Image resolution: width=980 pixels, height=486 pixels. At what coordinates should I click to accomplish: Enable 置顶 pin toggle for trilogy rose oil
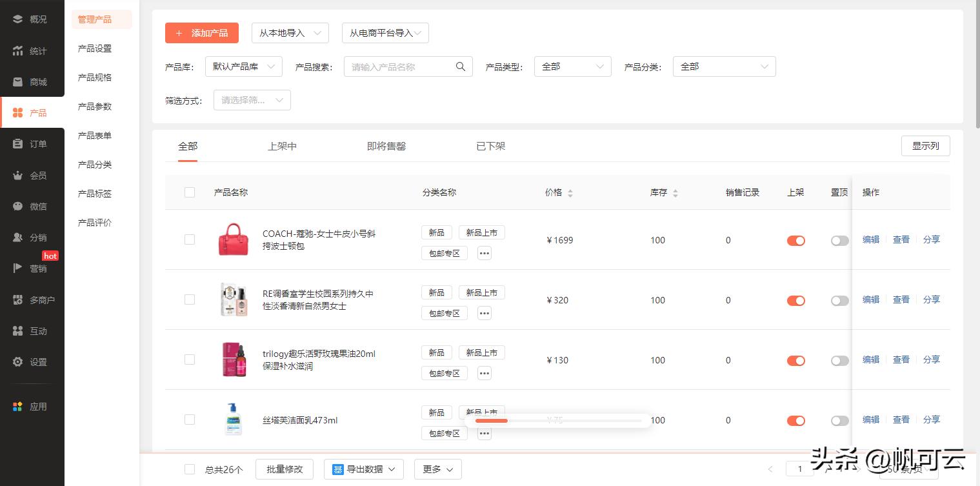[839, 360]
